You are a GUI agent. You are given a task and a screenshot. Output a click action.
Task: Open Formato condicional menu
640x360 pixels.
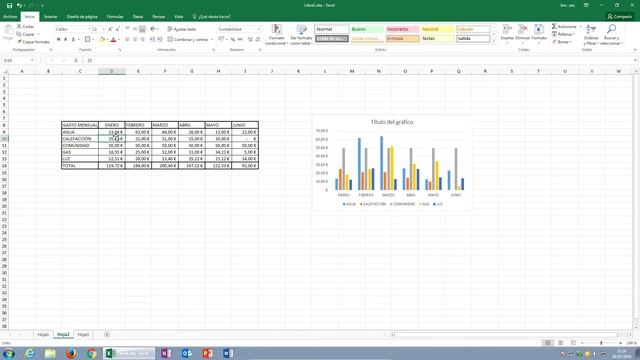pyautogui.click(x=276, y=35)
